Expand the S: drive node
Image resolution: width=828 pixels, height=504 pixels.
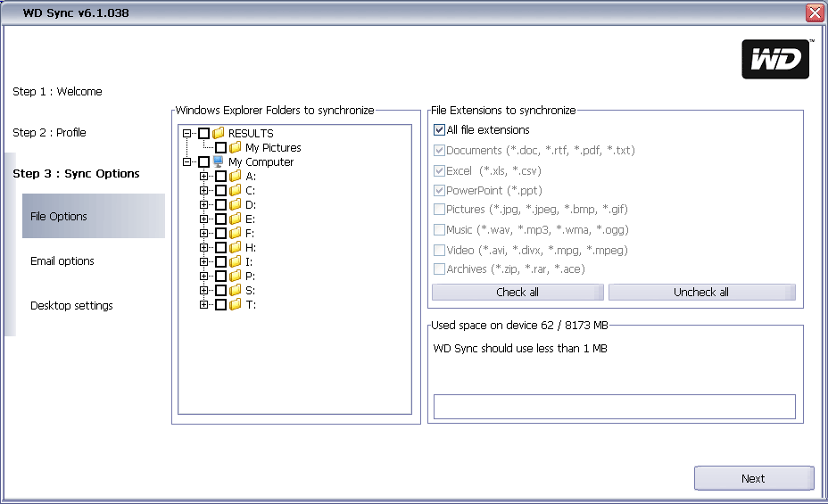coord(203,290)
